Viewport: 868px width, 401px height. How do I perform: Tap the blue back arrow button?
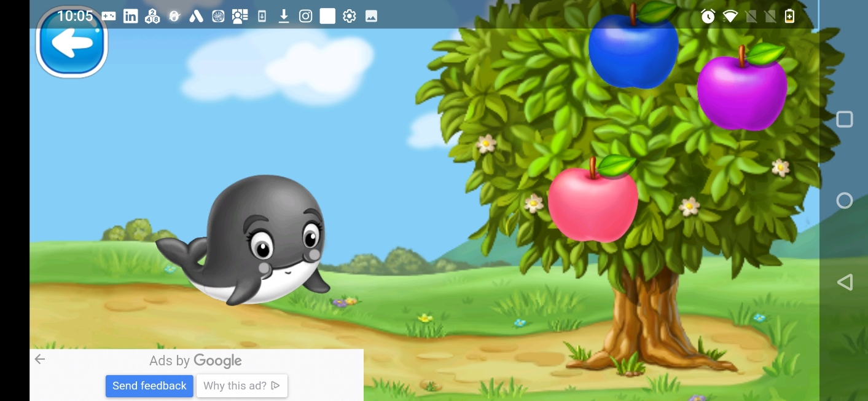click(72, 42)
